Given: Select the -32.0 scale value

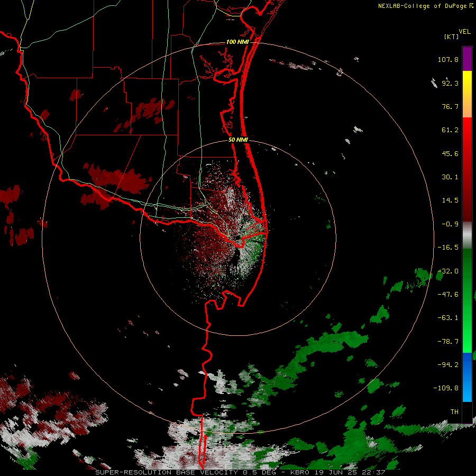Looking at the screenshot, I should tap(448, 271).
